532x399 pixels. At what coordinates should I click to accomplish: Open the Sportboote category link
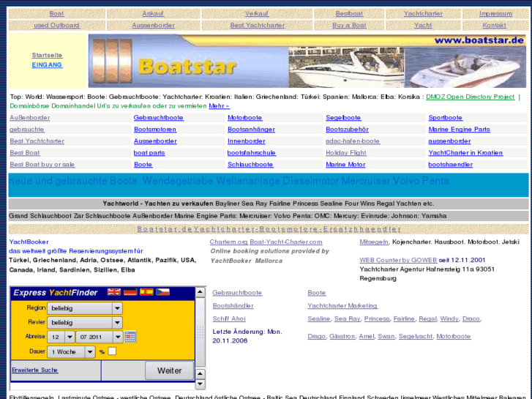click(x=445, y=118)
